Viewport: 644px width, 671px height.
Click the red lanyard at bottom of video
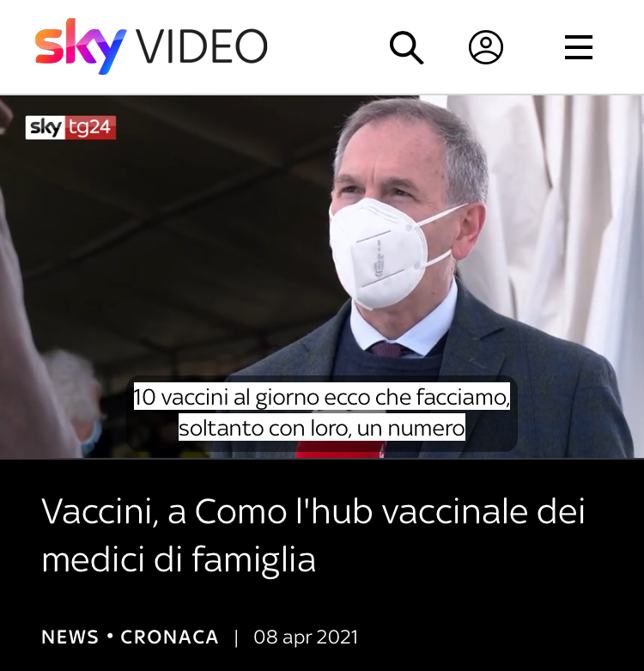[341, 450]
